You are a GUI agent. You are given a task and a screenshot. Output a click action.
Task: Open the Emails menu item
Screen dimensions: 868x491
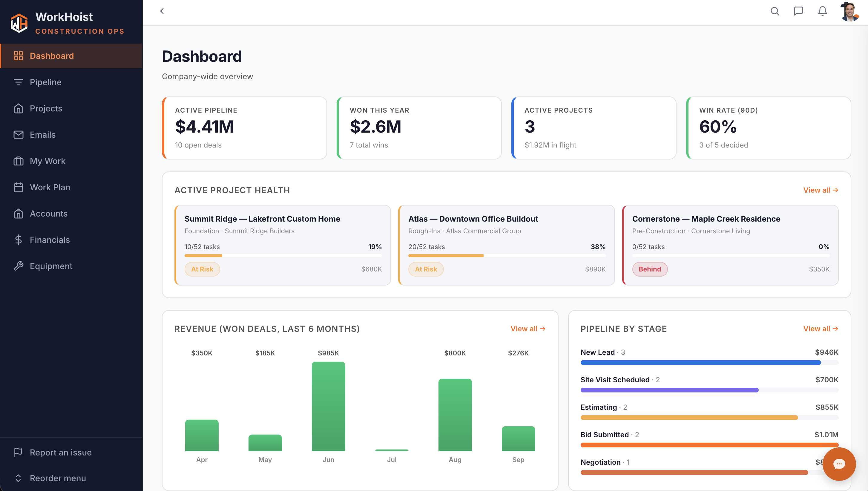tap(71, 135)
